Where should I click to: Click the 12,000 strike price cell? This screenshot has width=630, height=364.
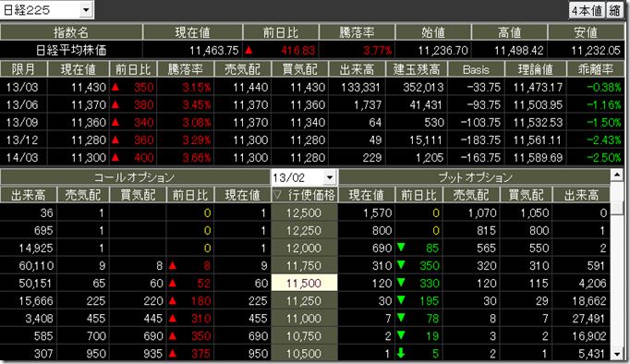(304, 248)
